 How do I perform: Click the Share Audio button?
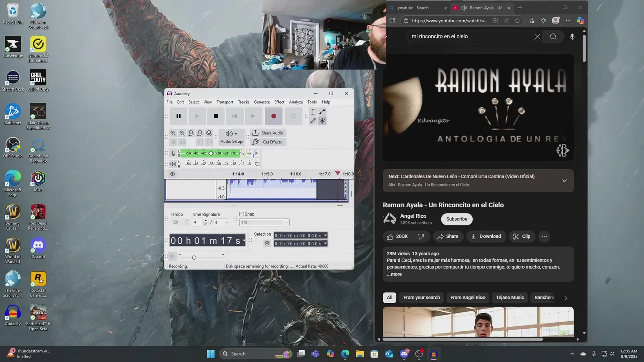pos(268,133)
